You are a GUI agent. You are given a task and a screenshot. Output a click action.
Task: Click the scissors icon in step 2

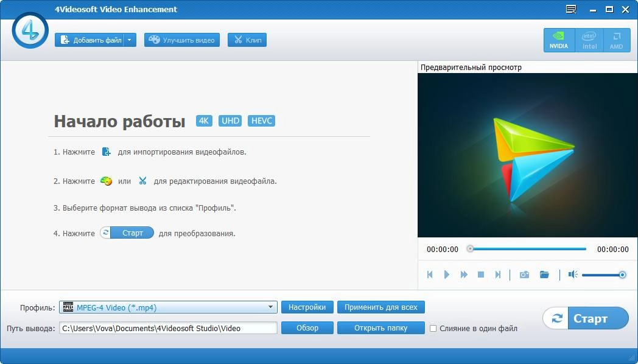click(142, 181)
